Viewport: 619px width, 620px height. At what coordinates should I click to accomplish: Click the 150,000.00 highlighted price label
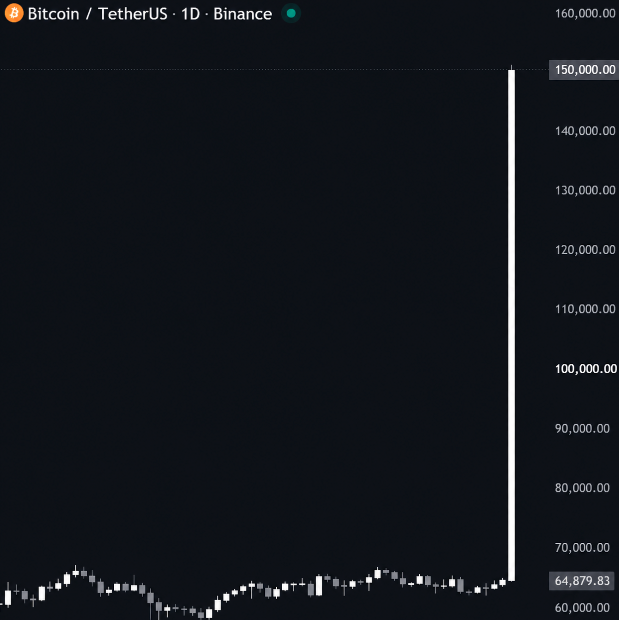tap(584, 70)
